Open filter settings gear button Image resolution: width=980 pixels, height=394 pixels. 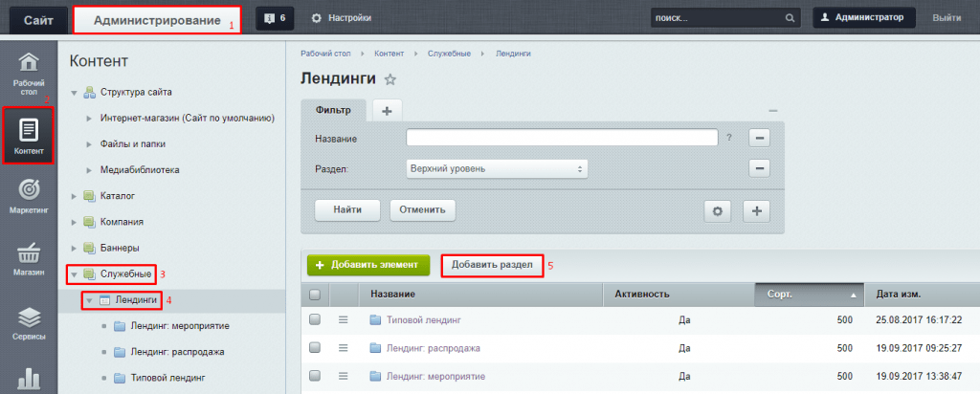tap(718, 210)
